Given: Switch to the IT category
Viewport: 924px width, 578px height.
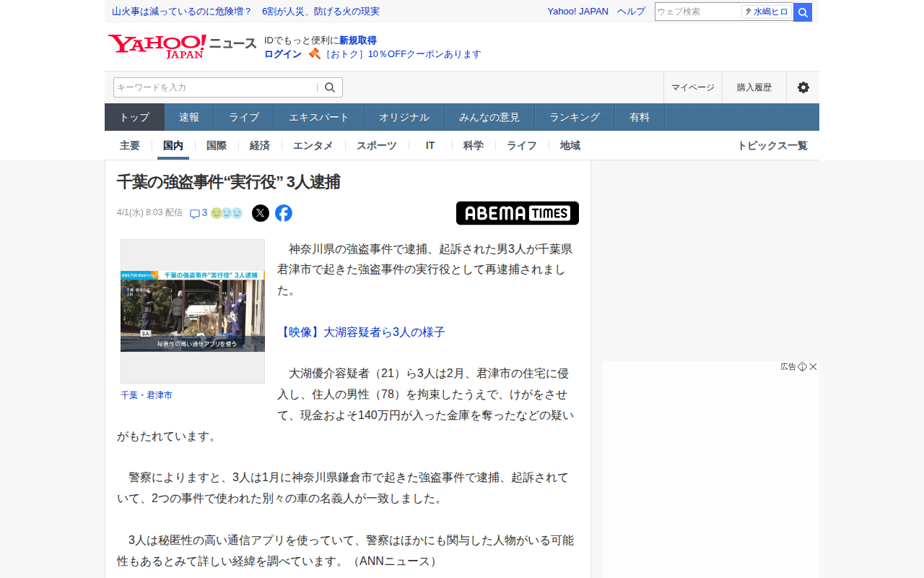Looking at the screenshot, I should coord(430,145).
